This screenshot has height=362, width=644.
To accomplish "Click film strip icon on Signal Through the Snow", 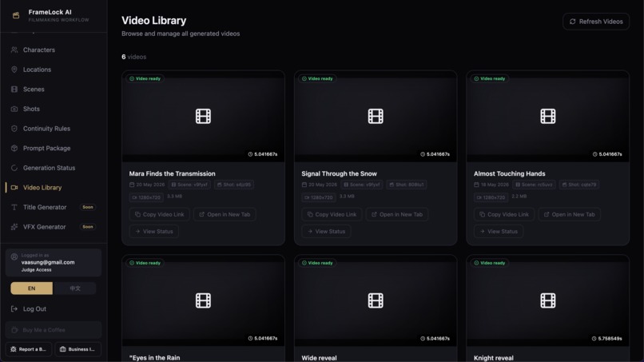I will (376, 117).
